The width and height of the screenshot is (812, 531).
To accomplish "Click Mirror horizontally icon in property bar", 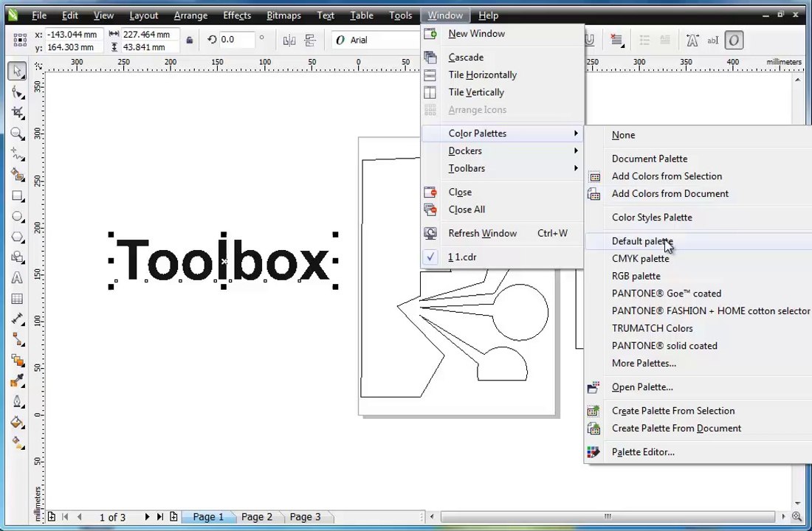I will point(289,41).
